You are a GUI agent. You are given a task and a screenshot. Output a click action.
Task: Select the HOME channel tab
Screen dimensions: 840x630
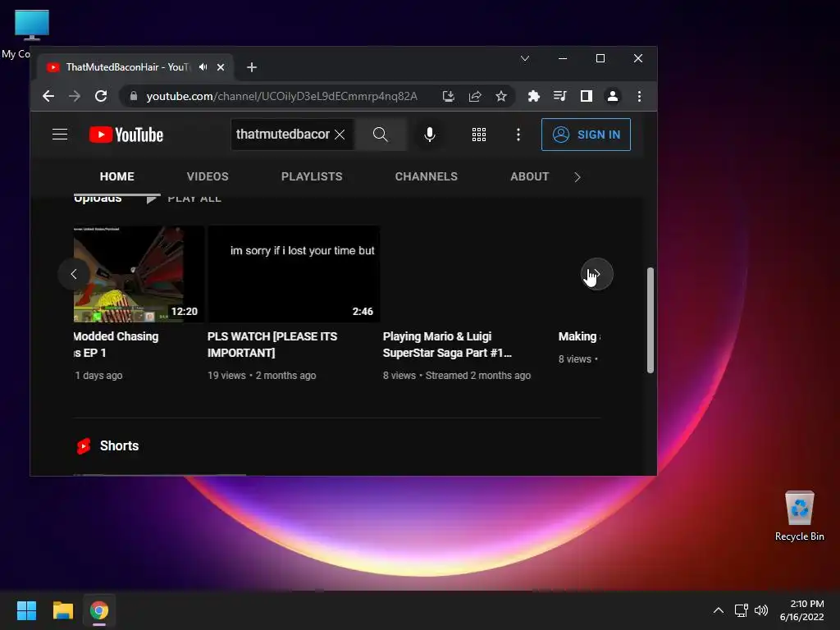[x=116, y=176]
